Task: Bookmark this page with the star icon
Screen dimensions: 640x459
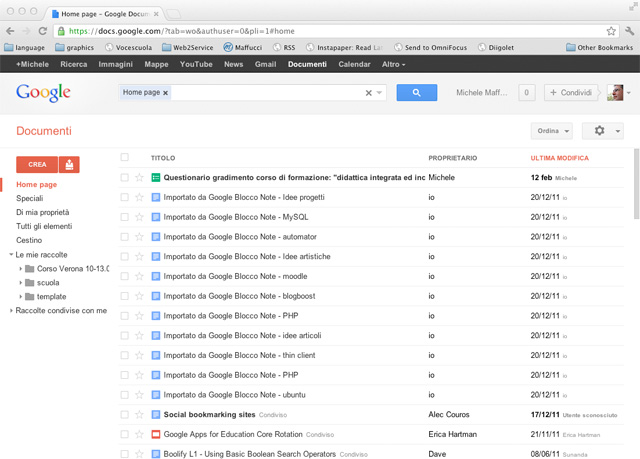Action: pyautogui.click(x=610, y=31)
